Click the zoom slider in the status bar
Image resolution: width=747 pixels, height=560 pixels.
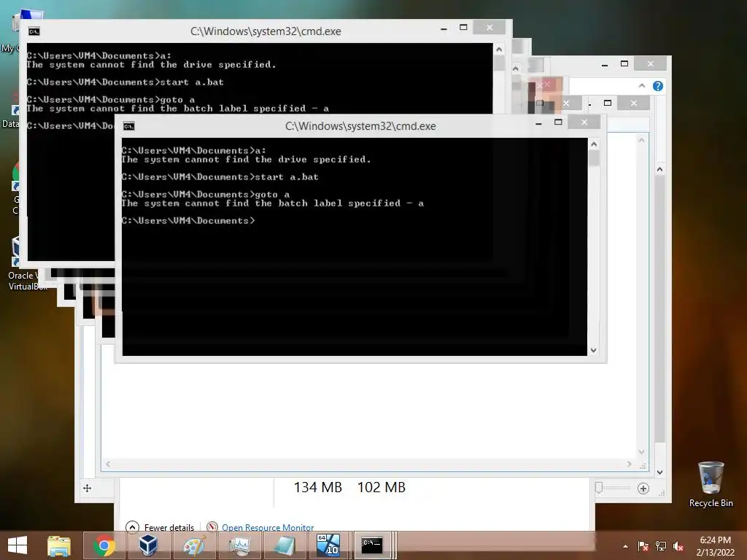[x=599, y=488]
